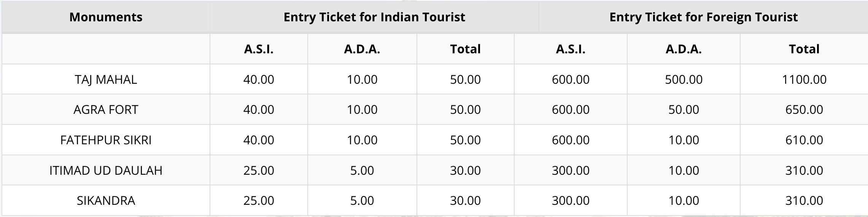Select the FATEHPUR SIKRI row label

click(x=106, y=140)
